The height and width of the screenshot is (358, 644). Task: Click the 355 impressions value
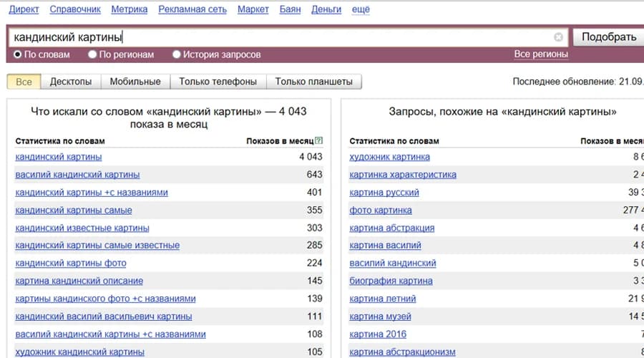tap(315, 210)
